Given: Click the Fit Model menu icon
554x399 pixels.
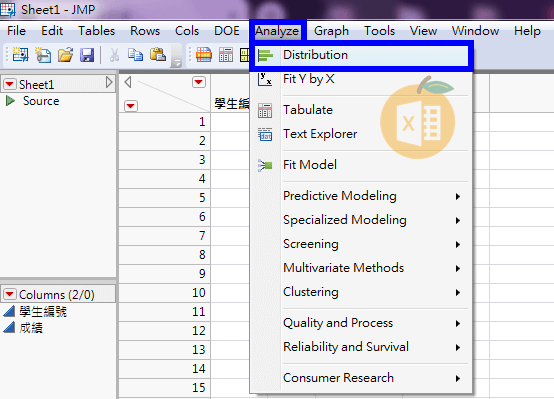Looking at the screenshot, I should (x=265, y=165).
